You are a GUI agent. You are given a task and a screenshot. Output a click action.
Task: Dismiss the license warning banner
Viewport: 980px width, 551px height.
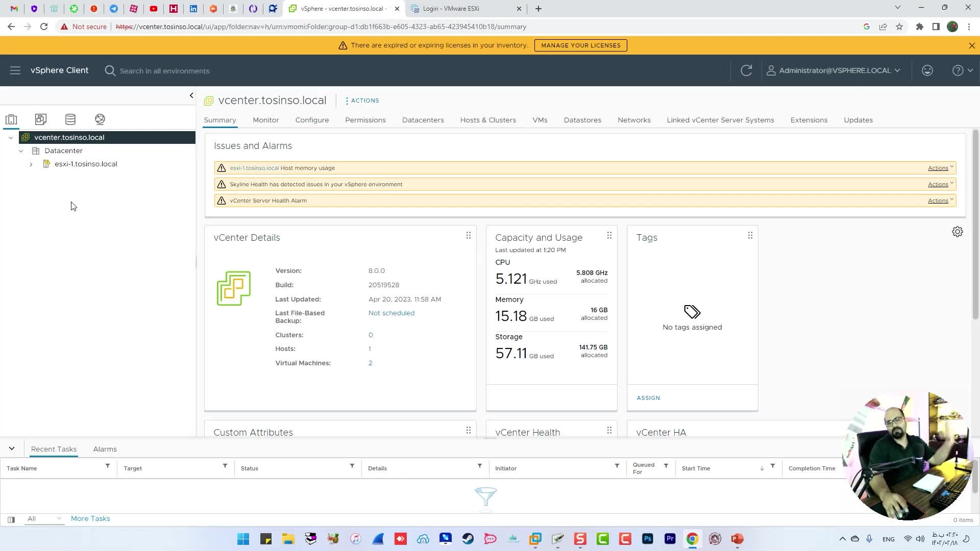coord(971,45)
